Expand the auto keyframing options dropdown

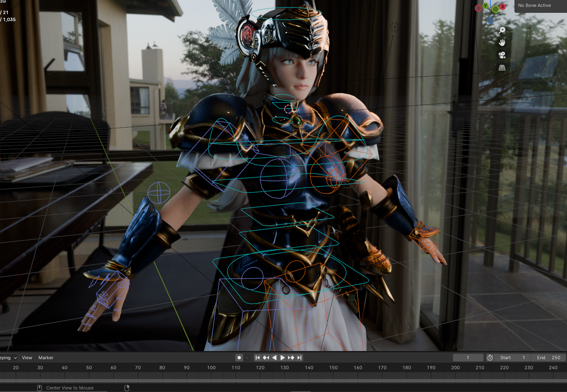point(247,358)
